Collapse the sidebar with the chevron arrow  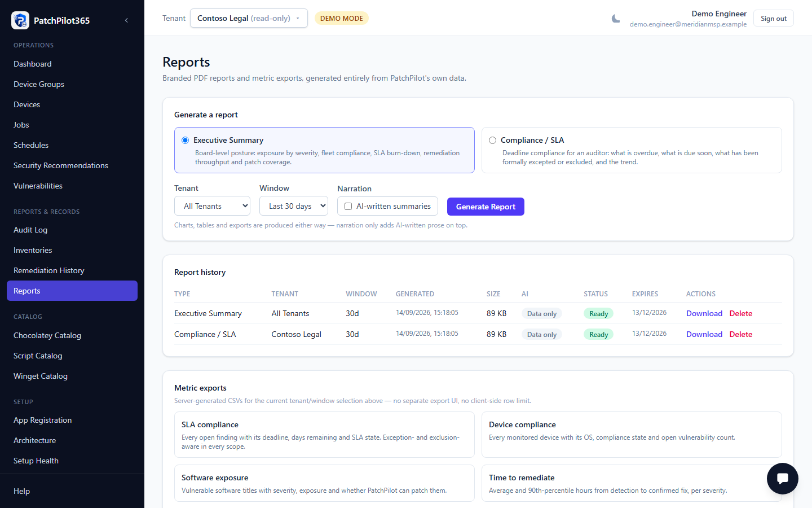click(126, 20)
